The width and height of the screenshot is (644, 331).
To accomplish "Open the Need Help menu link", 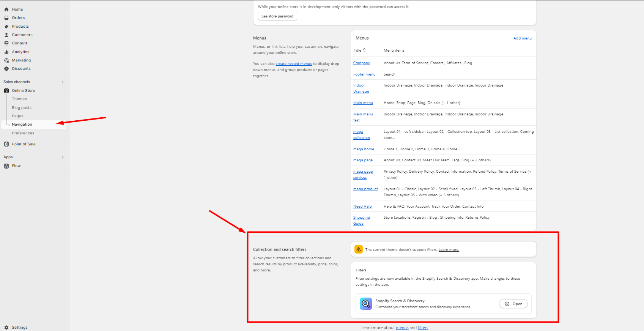I will pos(362,206).
